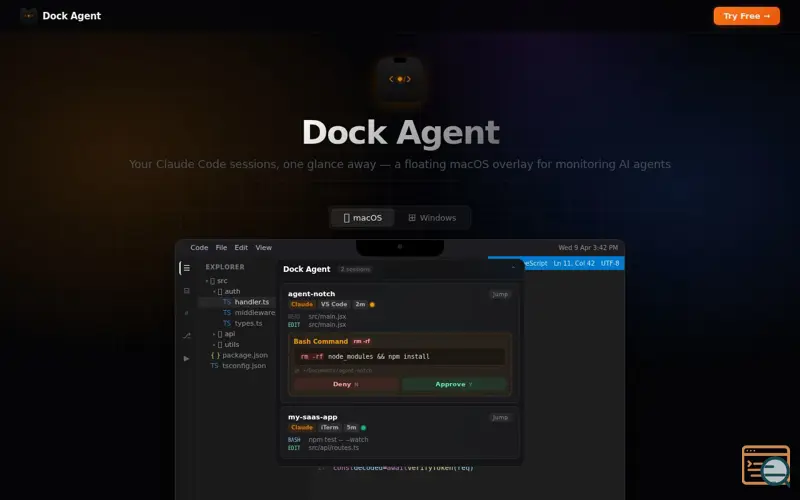This screenshot has width=800, height=500.
Task: Click the rm -rf warning tag
Action: tap(362, 341)
